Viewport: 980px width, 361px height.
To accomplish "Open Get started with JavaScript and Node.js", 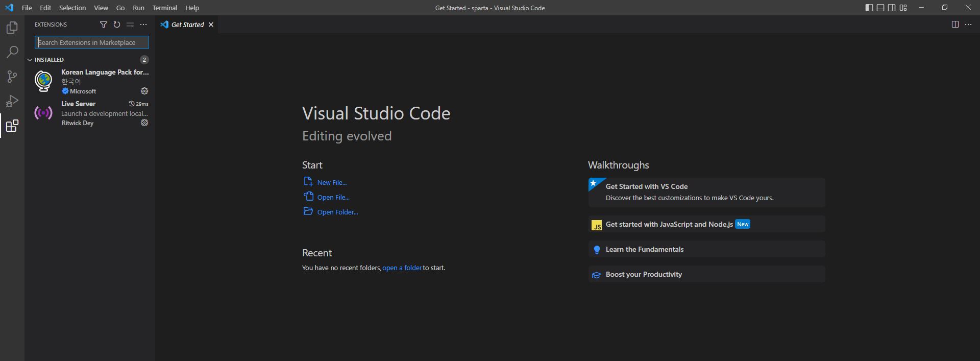I will (x=706, y=224).
